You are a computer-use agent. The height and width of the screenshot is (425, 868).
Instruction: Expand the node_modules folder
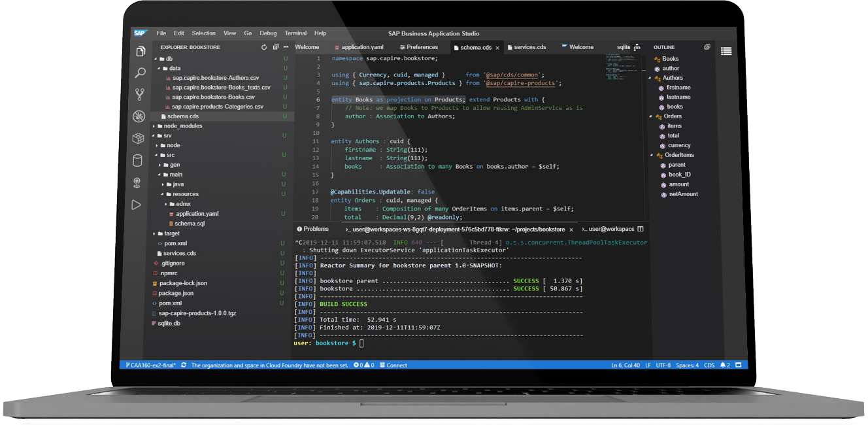pos(182,126)
